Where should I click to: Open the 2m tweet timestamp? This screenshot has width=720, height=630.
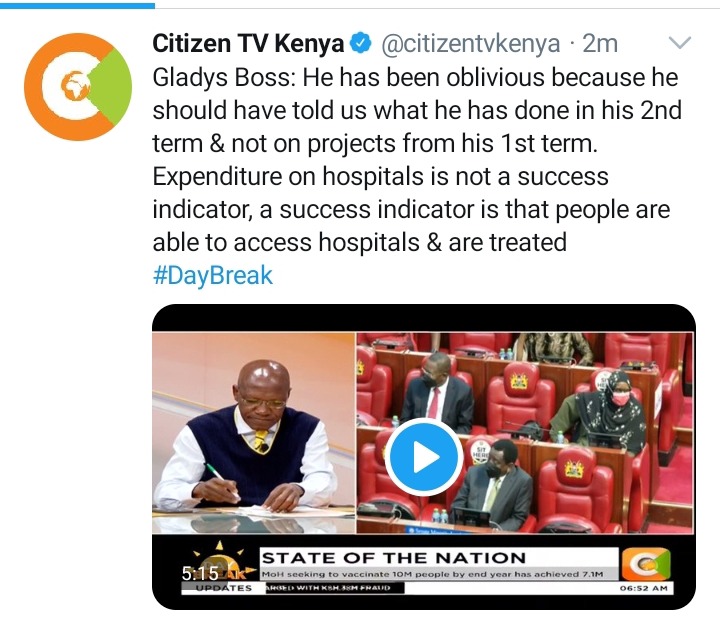point(600,44)
